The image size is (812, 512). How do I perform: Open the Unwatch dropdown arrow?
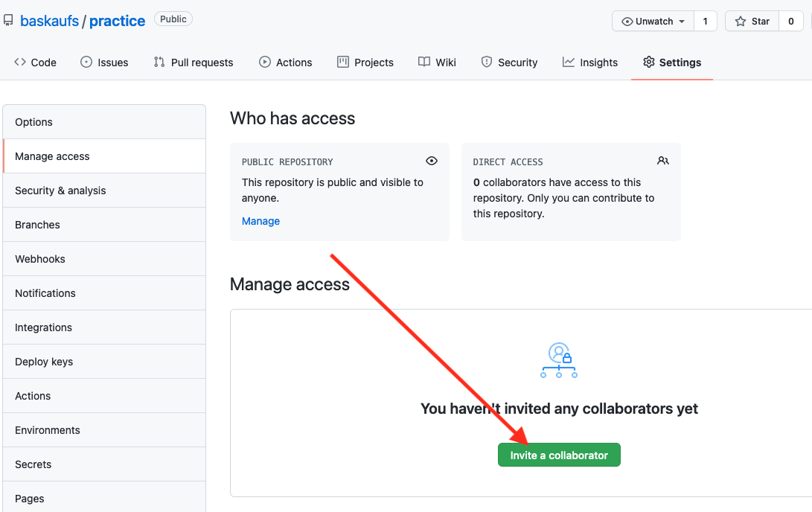[x=682, y=22]
